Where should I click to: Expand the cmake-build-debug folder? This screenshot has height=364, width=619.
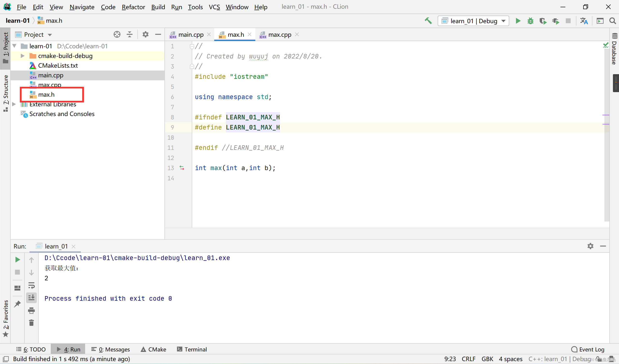click(x=22, y=56)
